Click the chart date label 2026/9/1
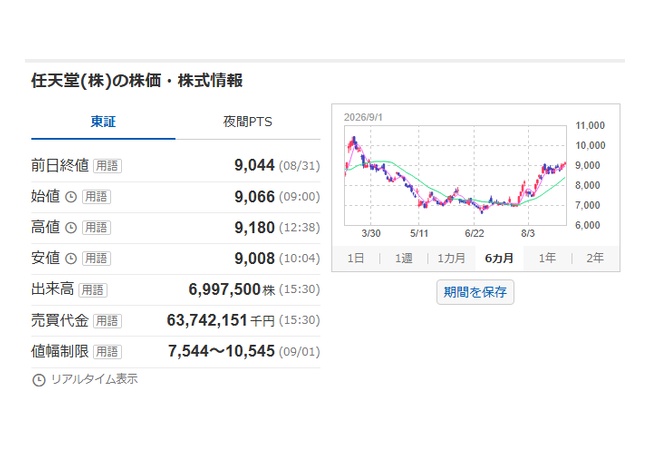Image resolution: width=650 pixels, height=450 pixels. point(363,117)
